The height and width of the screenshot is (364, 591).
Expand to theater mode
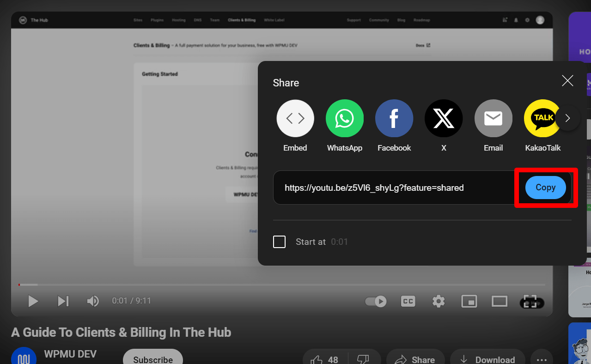click(x=500, y=301)
